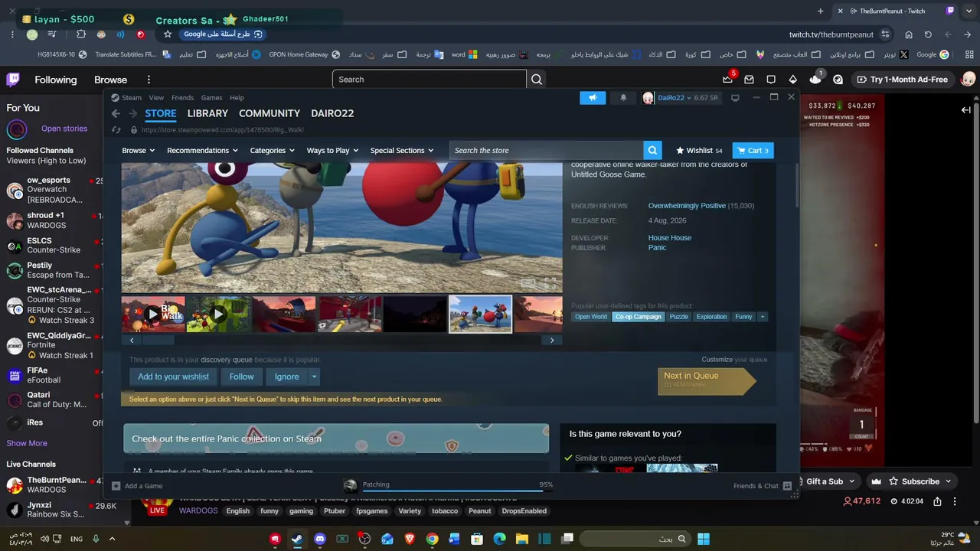Click the Steam announcements megaphone icon

[593, 98]
